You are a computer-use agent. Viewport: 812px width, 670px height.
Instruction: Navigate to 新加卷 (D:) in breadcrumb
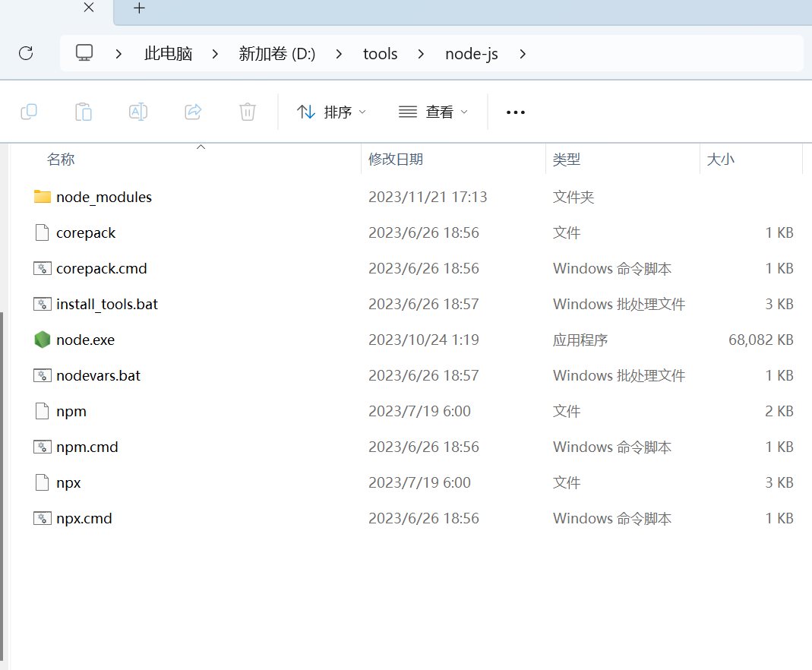276,54
